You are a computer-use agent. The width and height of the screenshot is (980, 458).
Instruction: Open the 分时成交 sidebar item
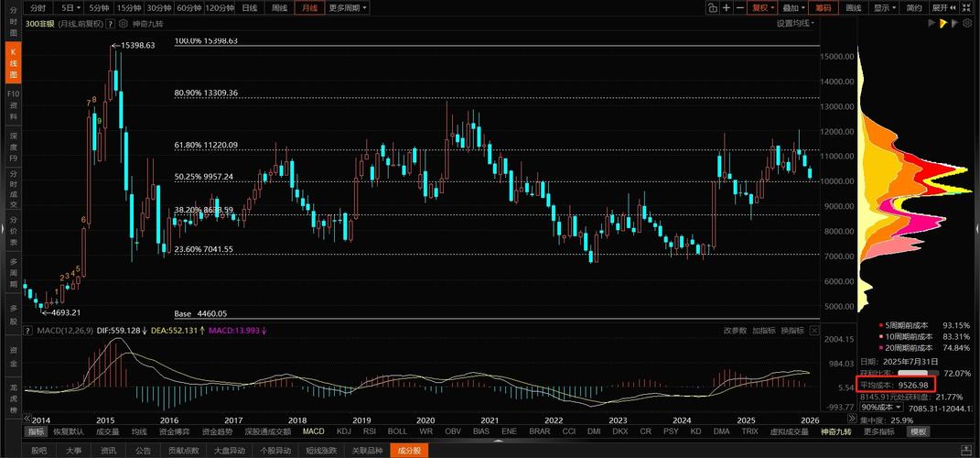pos(13,190)
